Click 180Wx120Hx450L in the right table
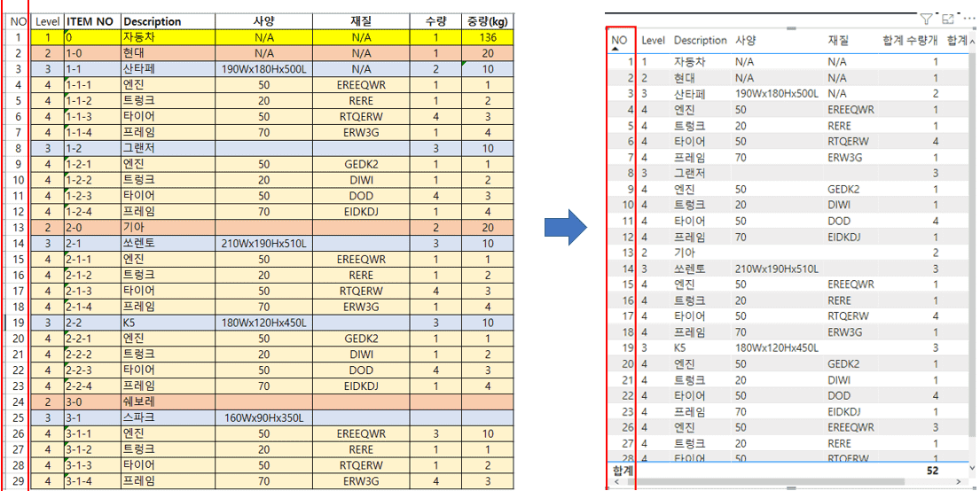This screenshot has width=980, height=491. tap(777, 347)
